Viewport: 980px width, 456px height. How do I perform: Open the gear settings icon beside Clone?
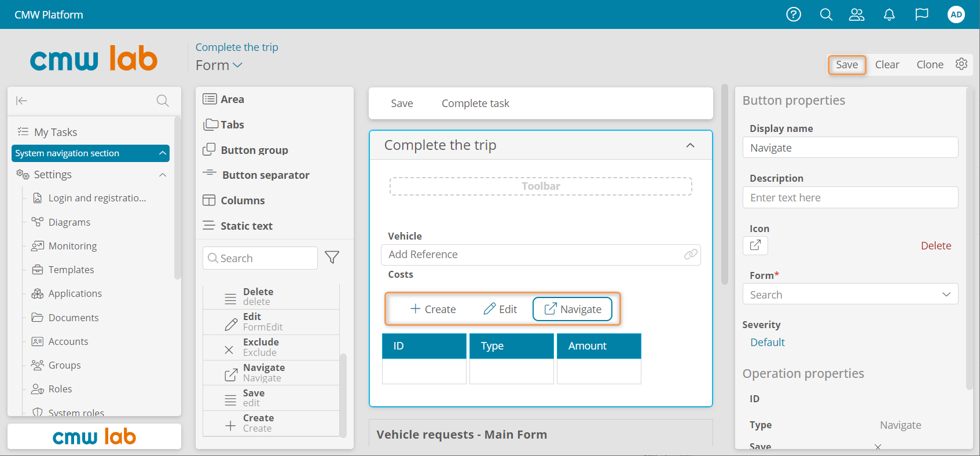(961, 64)
